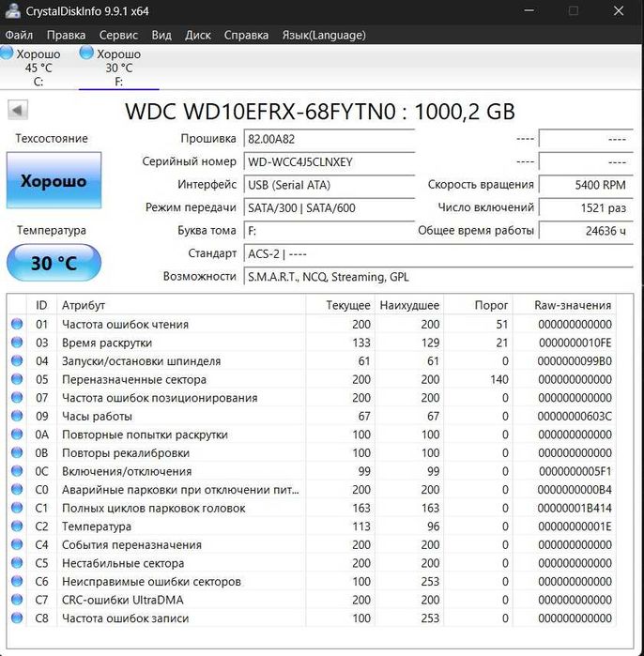The width and height of the screenshot is (644, 656).
Task: Click the status icon of attribute C0
Action: pos(17,490)
